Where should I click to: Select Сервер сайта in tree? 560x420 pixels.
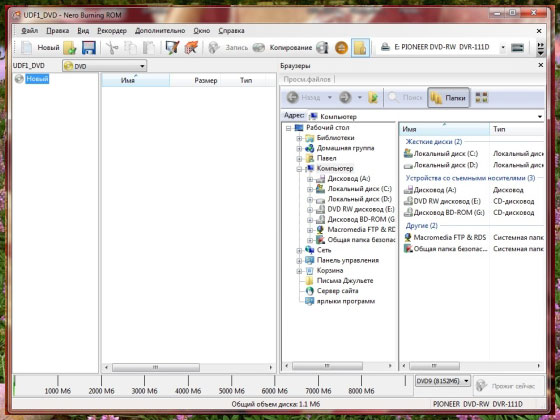click(337, 291)
